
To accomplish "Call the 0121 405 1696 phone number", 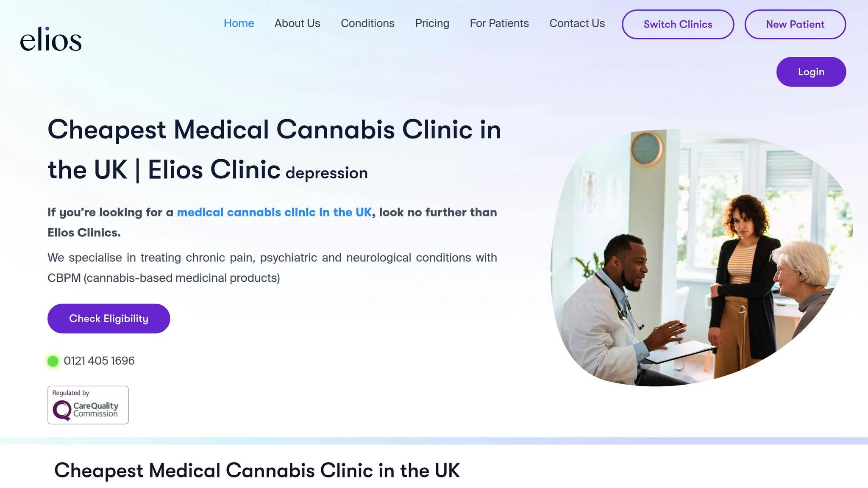I will pyautogui.click(x=99, y=361).
